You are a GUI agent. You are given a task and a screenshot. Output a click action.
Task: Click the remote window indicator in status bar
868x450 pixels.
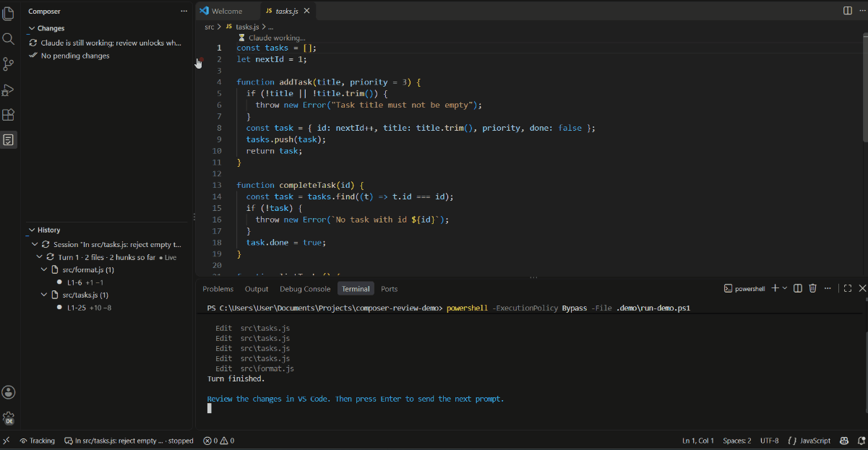[7, 441]
